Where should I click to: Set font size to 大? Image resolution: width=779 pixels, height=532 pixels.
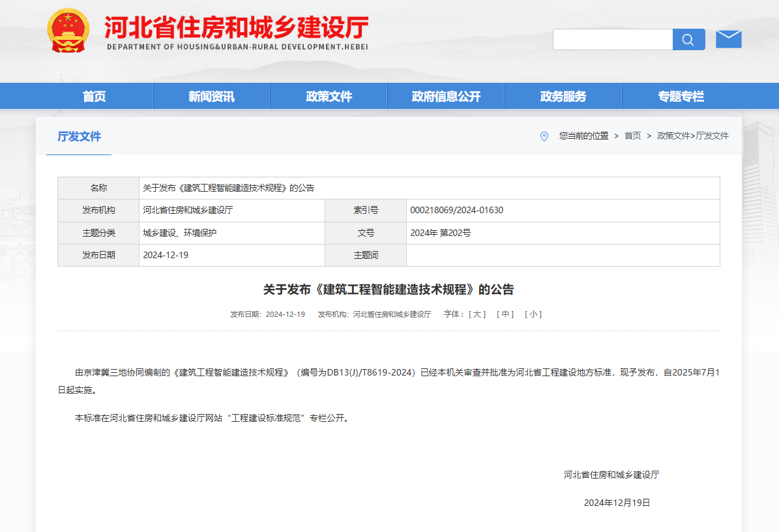tap(477, 314)
